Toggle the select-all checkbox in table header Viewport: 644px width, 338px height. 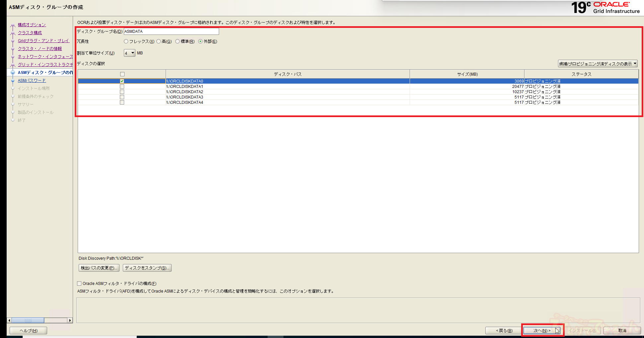[122, 74]
